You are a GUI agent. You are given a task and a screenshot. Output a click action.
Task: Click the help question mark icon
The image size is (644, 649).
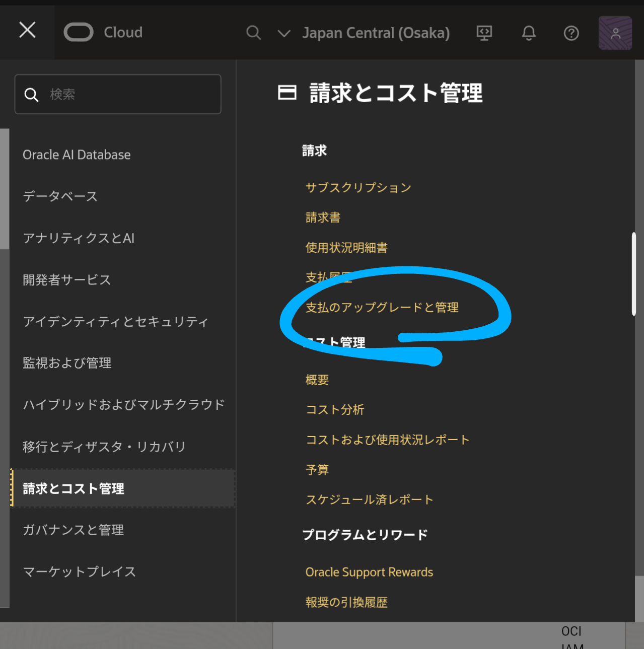571,33
